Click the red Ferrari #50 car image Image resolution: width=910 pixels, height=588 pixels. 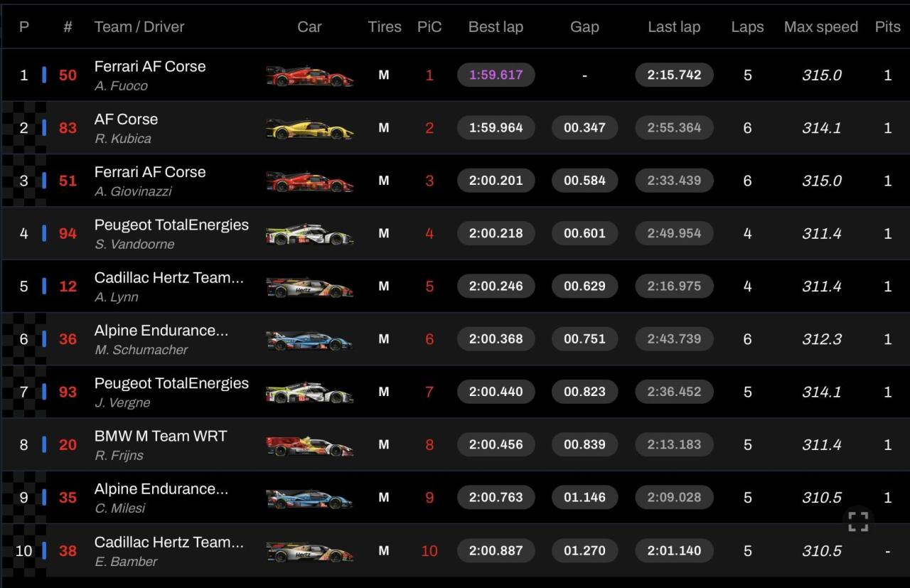point(309,75)
